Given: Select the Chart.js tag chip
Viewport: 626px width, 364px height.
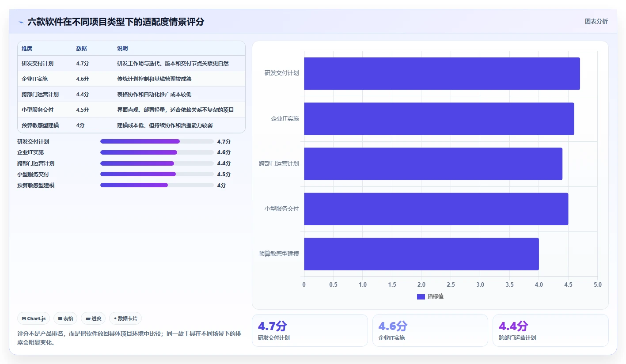Looking at the screenshot, I should [34, 318].
